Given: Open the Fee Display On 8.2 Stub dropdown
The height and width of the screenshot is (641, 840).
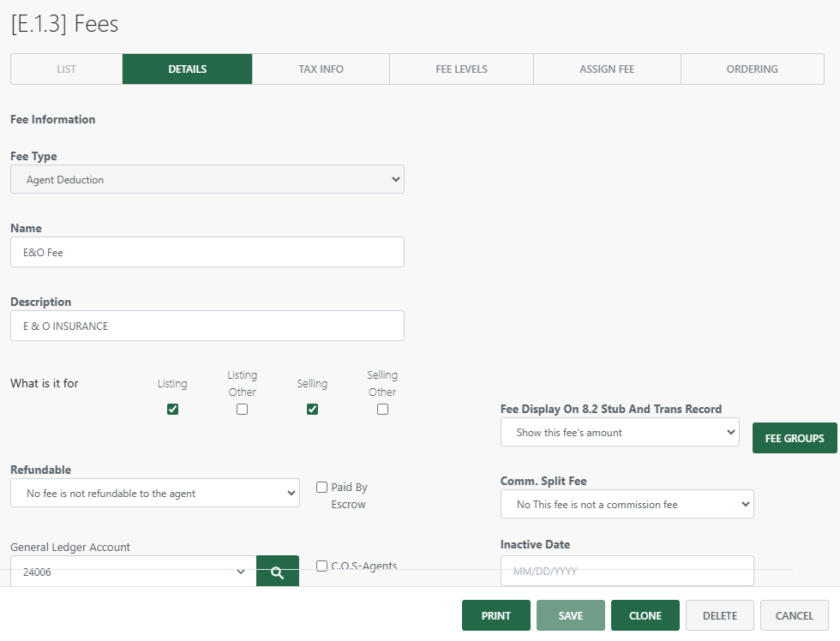Looking at the screenshot, I should coord(619,432).
